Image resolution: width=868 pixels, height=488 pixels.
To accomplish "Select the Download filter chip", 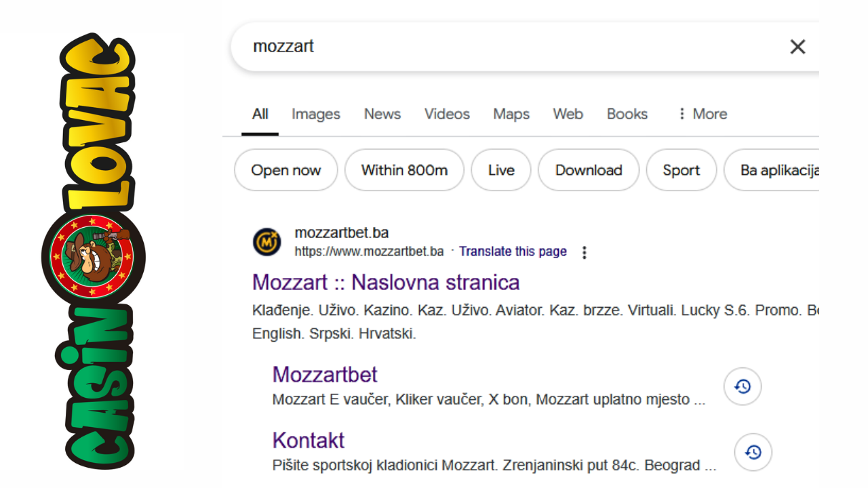I will tap(588, 170).
